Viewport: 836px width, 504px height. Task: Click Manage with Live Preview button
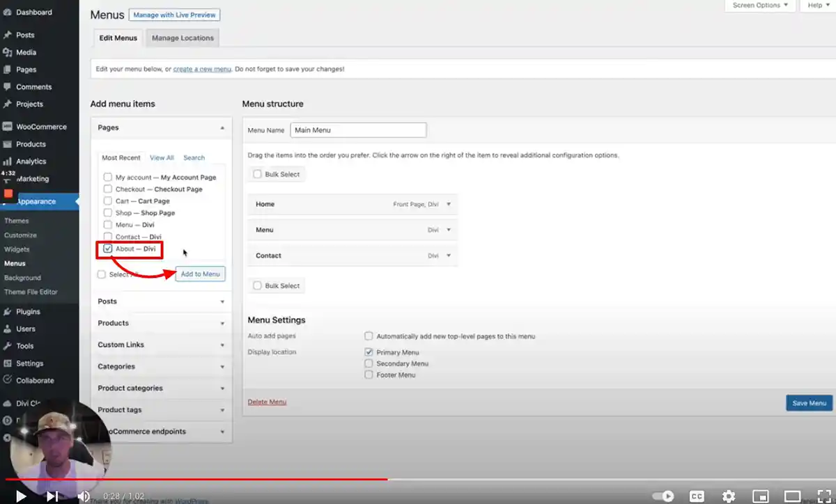click(174, 15)
